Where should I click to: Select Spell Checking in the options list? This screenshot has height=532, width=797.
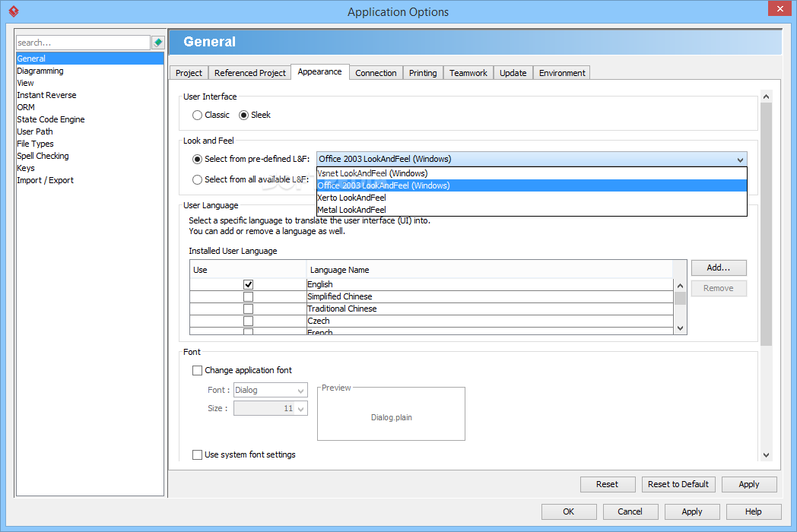coord(90,156)
